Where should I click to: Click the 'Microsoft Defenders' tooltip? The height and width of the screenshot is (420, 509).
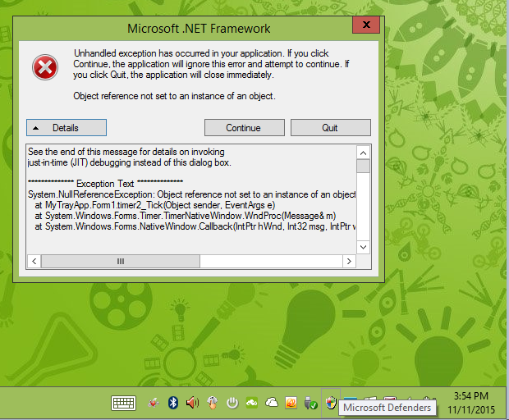pyautogui.click(x=387, y=408)
